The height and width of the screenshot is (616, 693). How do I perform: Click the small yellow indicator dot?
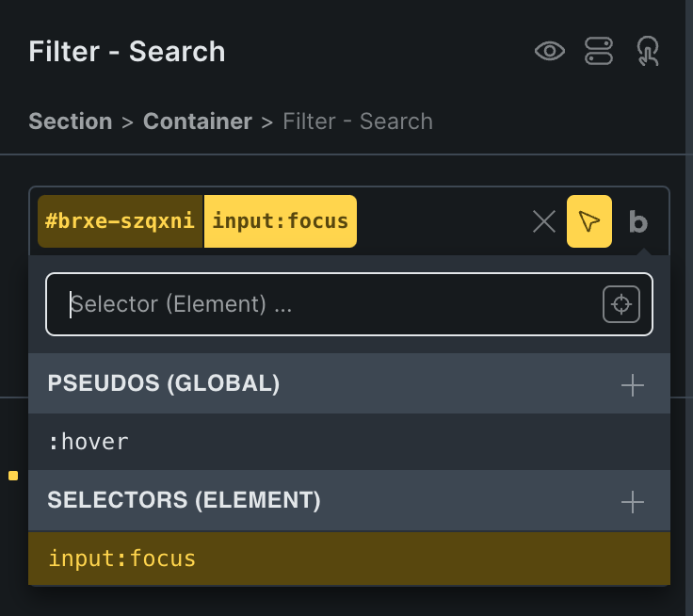pos(13,476)
